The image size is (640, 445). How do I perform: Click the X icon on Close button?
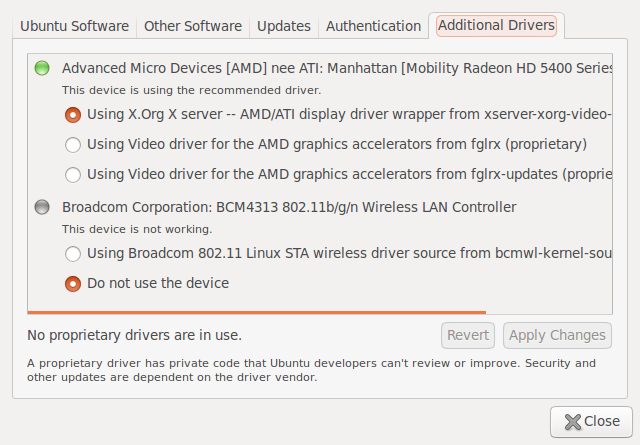tap(572, 422)
